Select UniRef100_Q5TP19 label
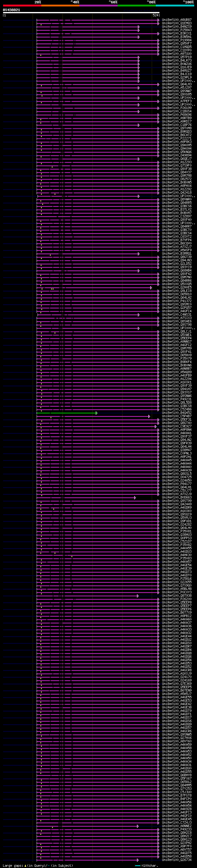The height and width of the screenshot is (868, 197). pos(177,57)
